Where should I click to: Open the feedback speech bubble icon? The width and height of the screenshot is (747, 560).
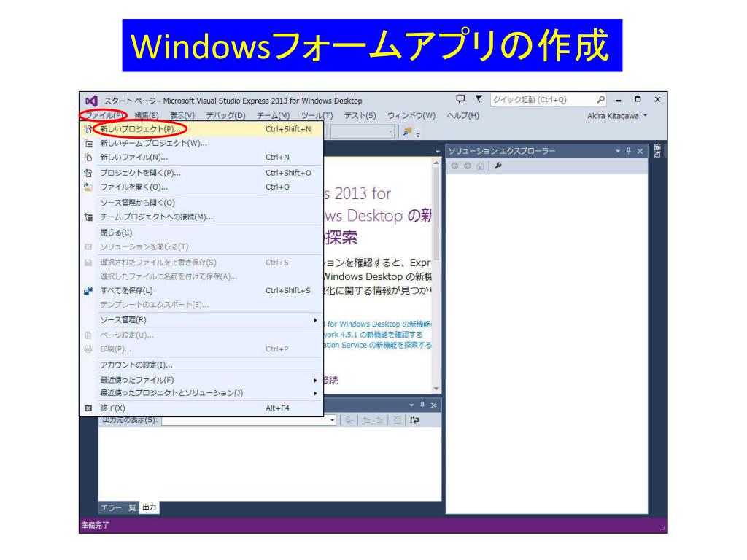(460, 99)
